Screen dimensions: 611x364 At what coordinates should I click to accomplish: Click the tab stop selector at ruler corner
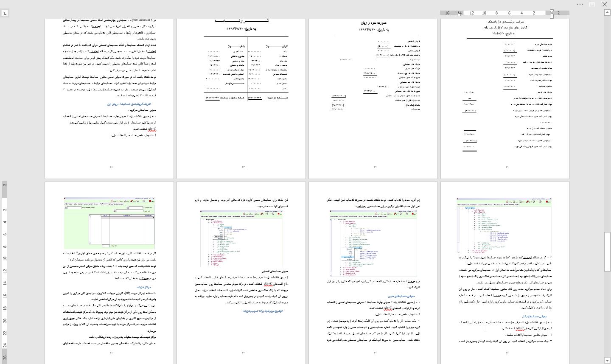click(5, 13)
